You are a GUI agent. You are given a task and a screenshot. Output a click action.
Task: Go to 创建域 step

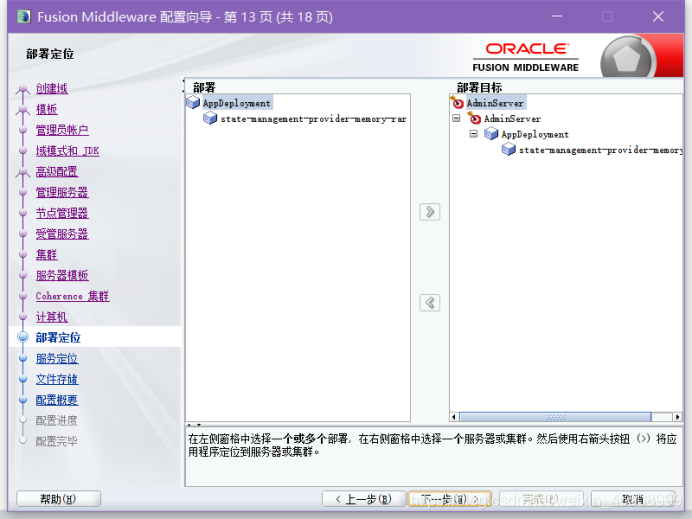pyautogui.click(x=52, y=88)
